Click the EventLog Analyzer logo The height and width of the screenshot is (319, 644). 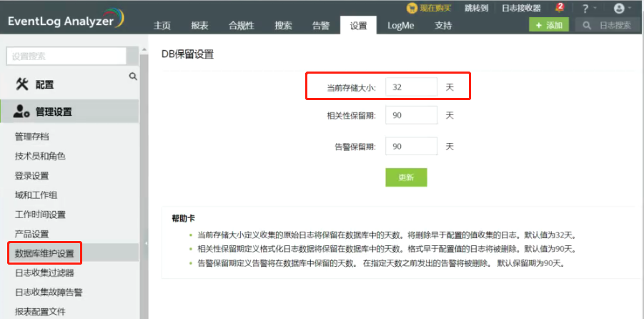66,20
